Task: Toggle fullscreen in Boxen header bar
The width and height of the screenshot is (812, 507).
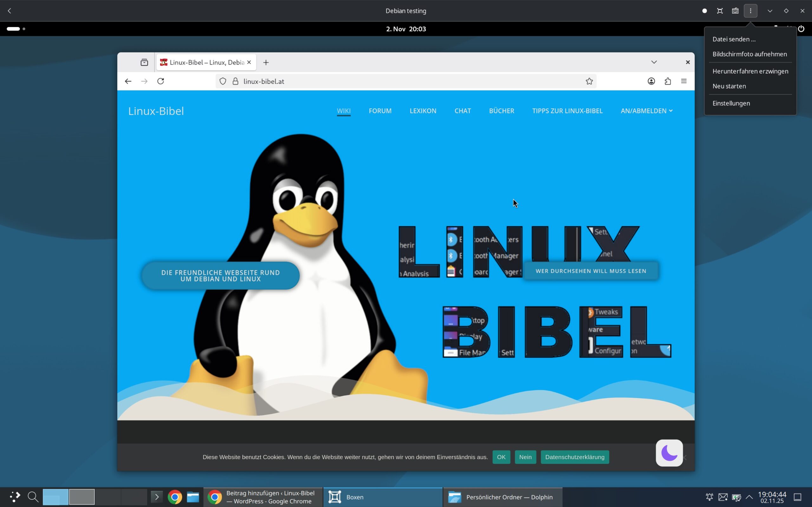Action: click(x=720, y=11)
